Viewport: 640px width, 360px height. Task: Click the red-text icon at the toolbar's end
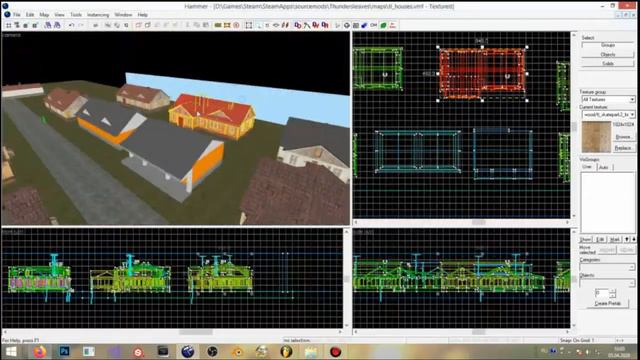[x=393, y=25]
